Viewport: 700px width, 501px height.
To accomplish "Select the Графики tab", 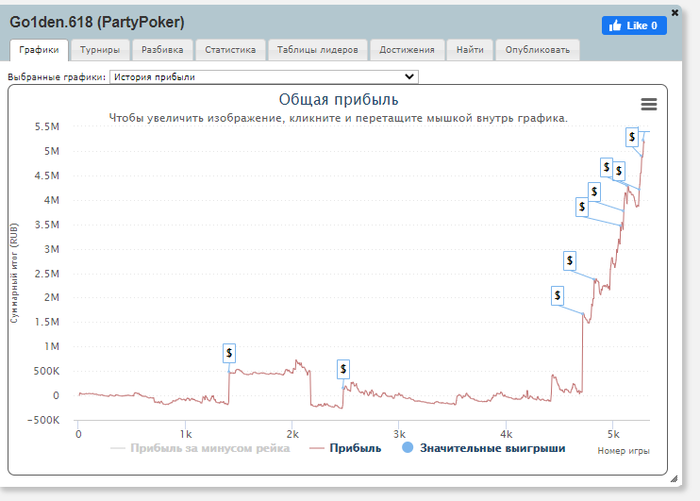I will (39, 50).
